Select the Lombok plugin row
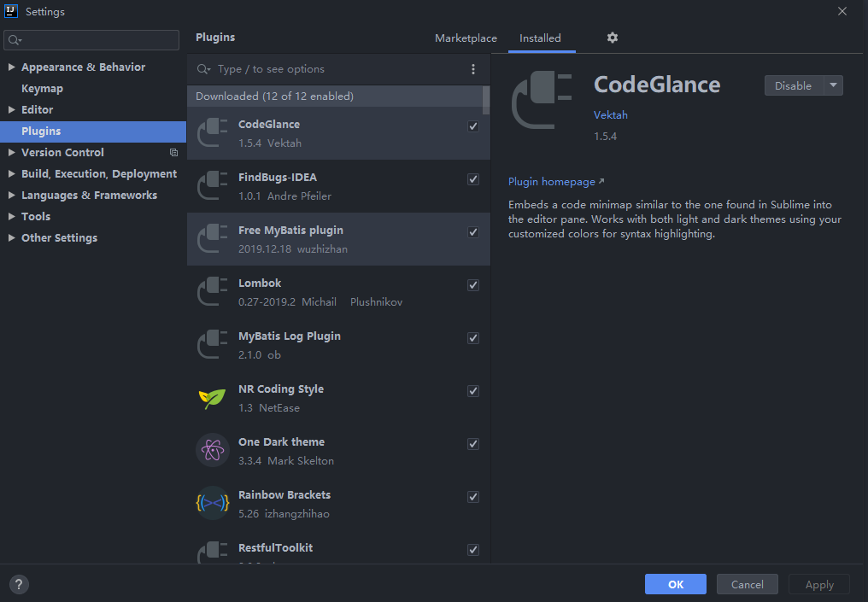 click(338, 292)
